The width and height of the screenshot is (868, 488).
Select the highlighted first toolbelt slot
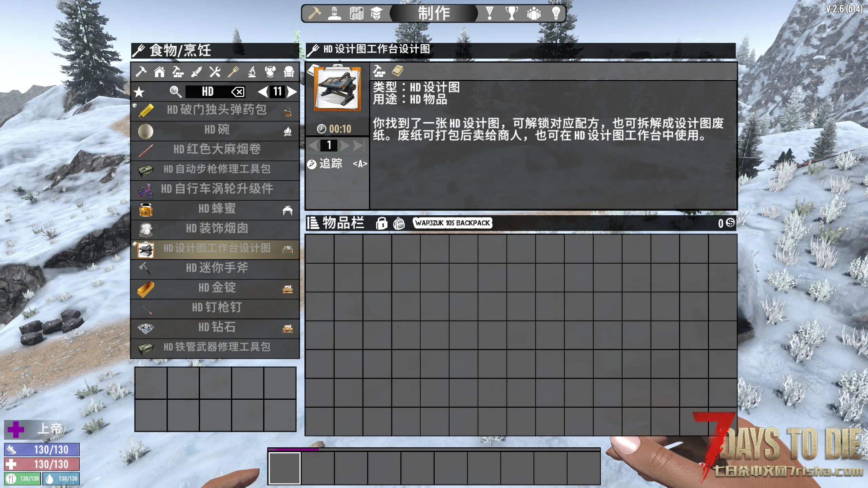[x=285, y=468]
